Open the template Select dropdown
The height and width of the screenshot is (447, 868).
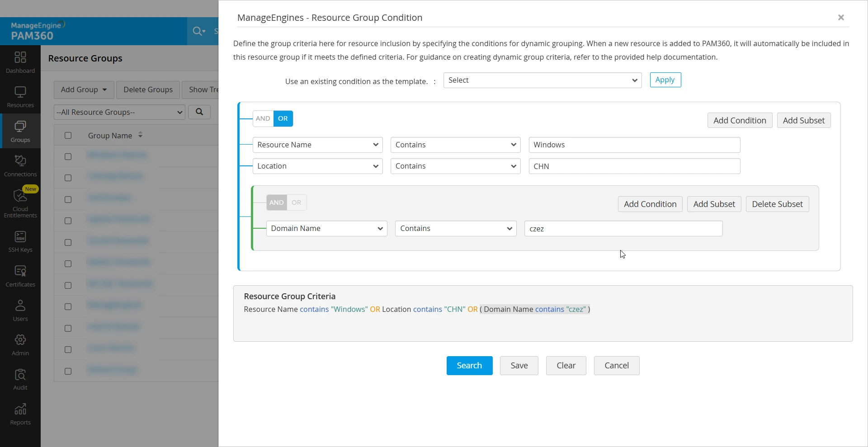click(542, 80)
